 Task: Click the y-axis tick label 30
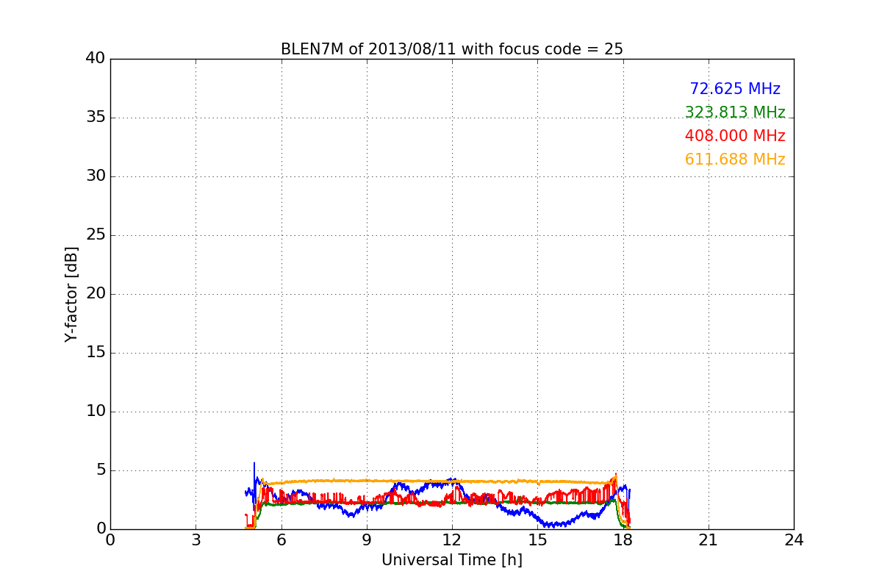coord(96,176)
